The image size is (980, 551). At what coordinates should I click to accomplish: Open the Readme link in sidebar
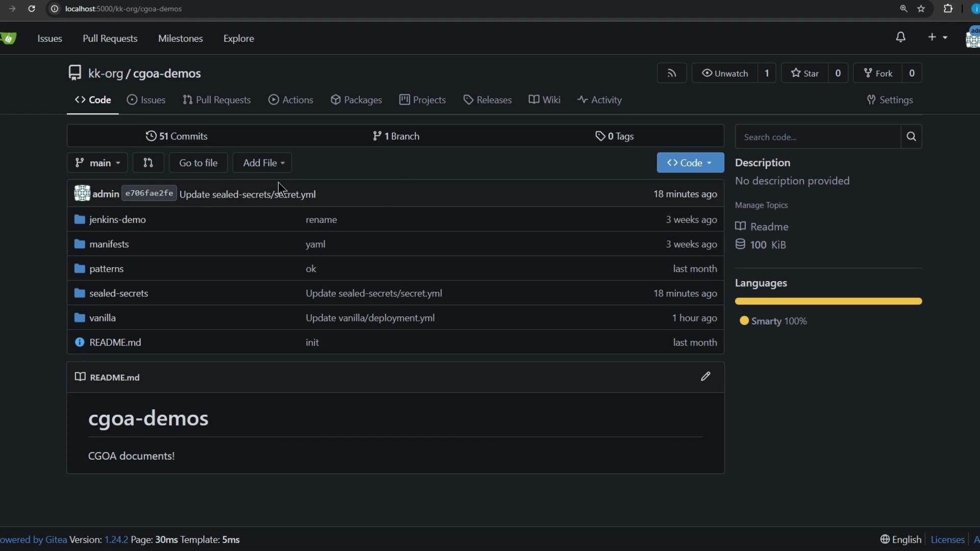762,227
